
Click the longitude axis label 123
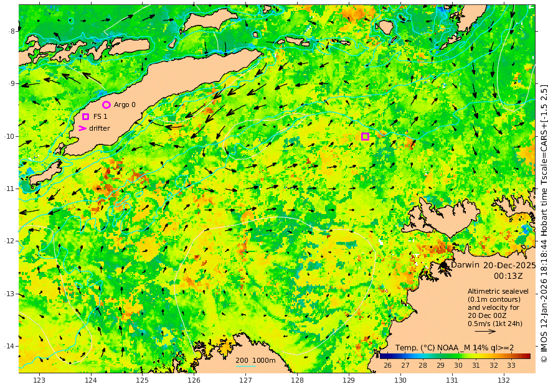pyautogui.click(x=39, y=380)
